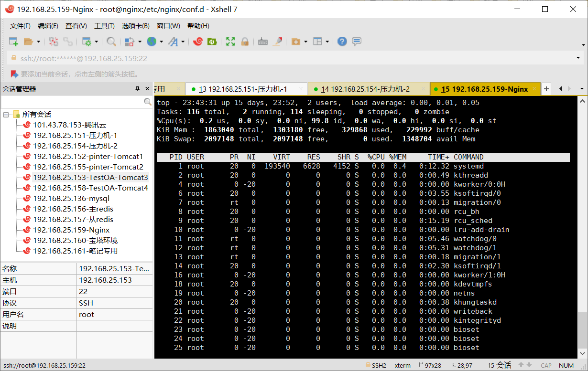
Task: Expand the add folder dropdown arrow
Action: [x=305, y=42]
